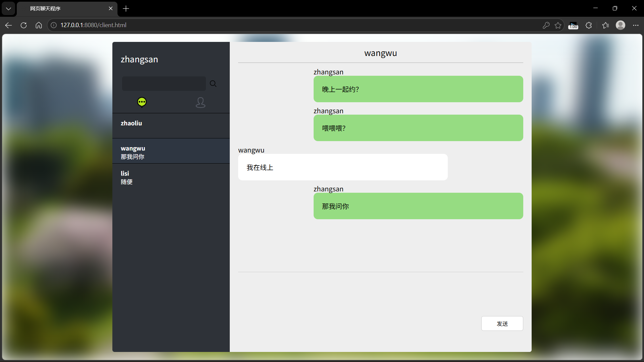Click the browser back arrow
Viewport: 644px width, 362px height.
coord(8,25)
